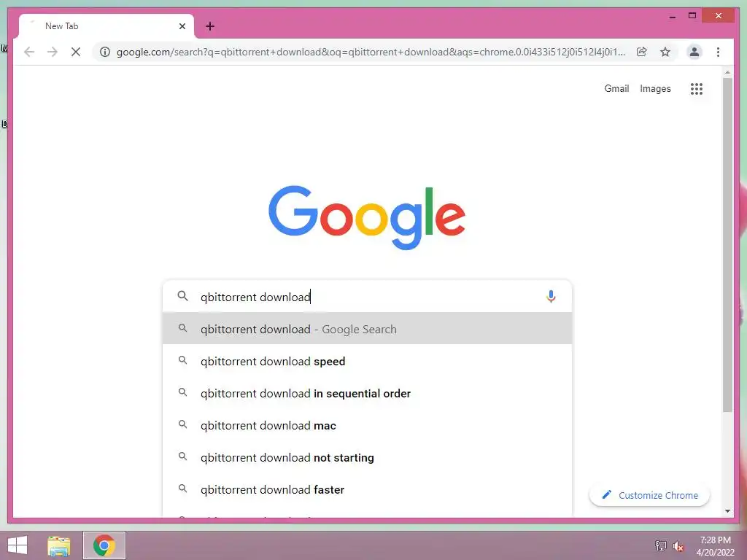747x560 pixels.
Task: Bookmark this tab with the star
Action: [665, 52]
